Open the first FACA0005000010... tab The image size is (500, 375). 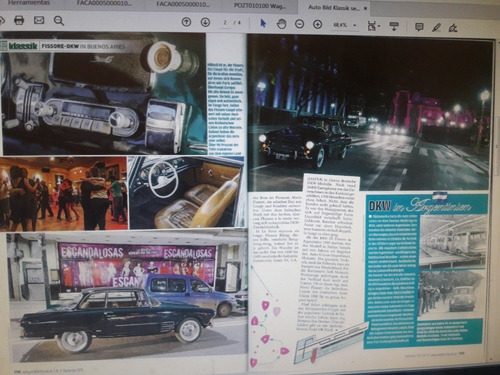[104, 3]
